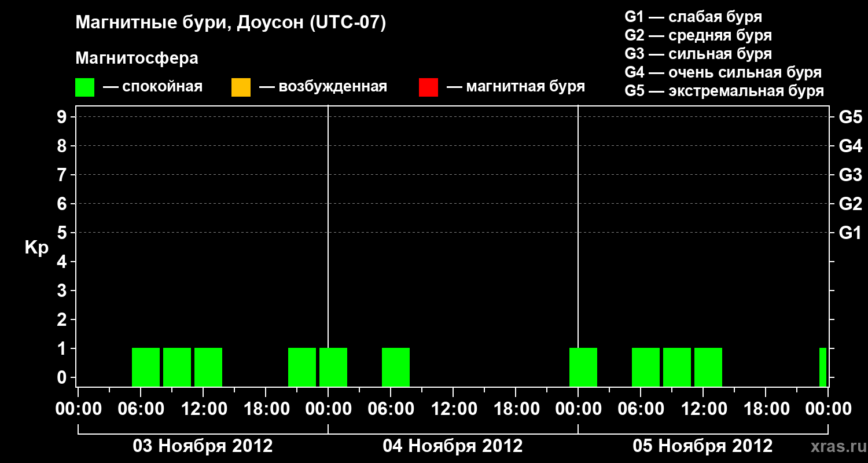Click the 05:00–08:00 green bar on 04 Ноября

396,367
